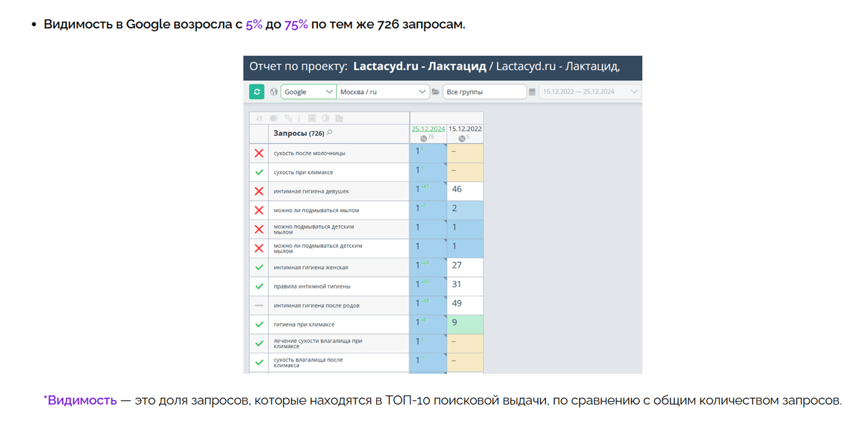Click green check for интимная гигиена женская
The height and width of the screenshot is (429, 868).
point(259,267)
